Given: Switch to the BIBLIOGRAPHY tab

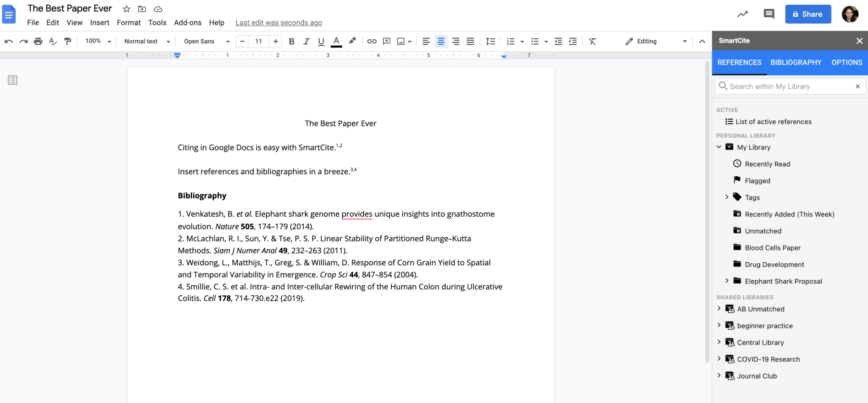Looking at the screenshot, I should tap(796, 62).
